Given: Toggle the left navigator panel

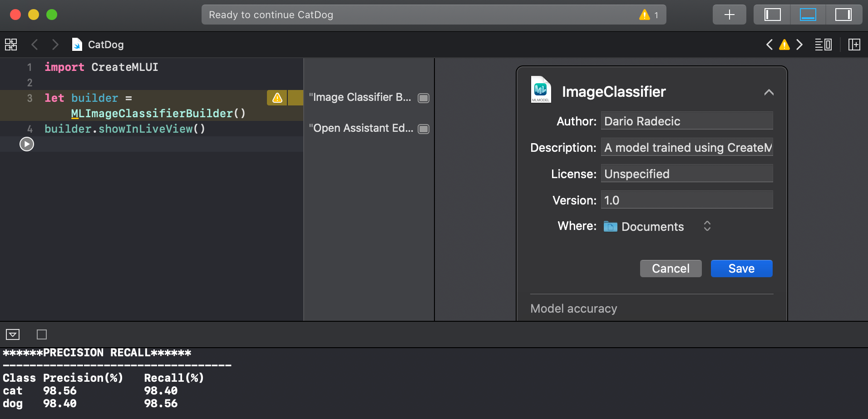Looking at the screenshot, I should pyautogui.click(x=772, y=15).
